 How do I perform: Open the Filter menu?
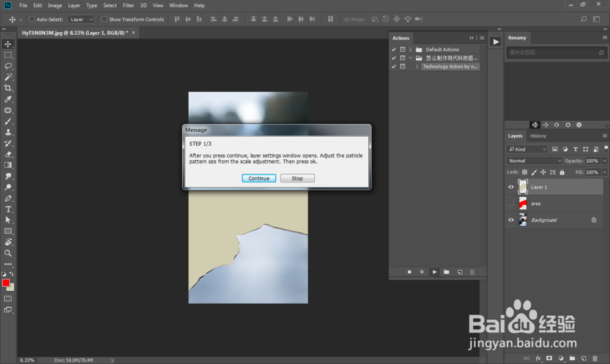click(128, 5)
